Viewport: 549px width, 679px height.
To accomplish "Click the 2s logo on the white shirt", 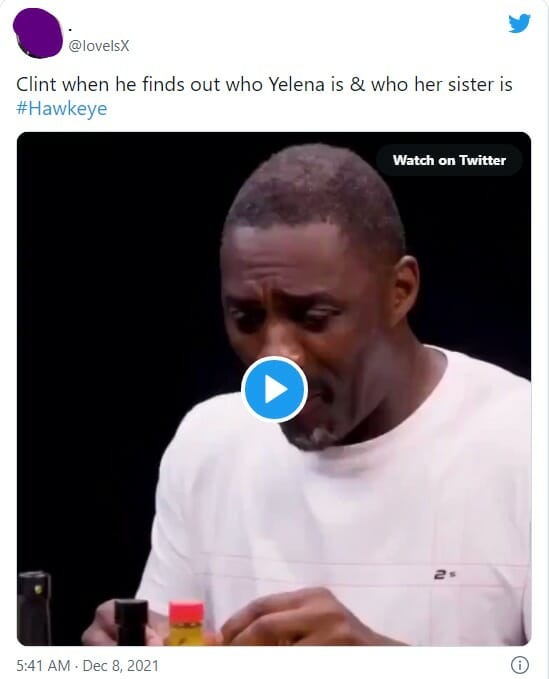I will [x=444, y=575].
